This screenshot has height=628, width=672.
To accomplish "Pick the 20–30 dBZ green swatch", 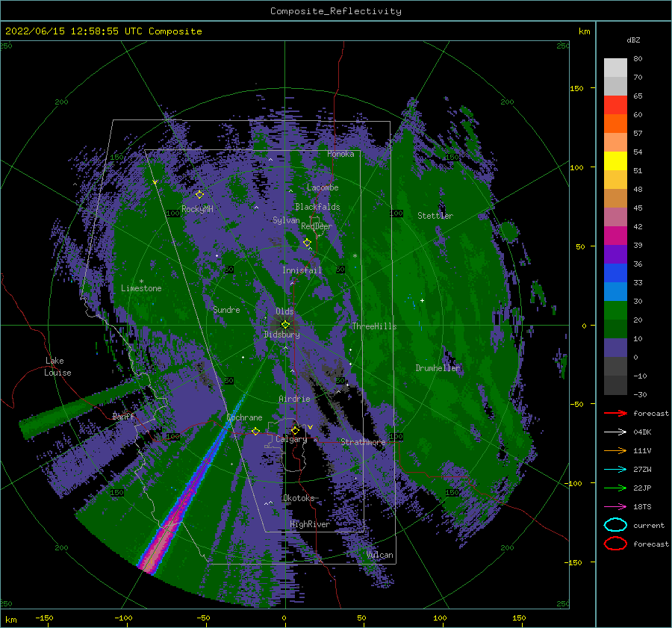I will coord(615,311).
